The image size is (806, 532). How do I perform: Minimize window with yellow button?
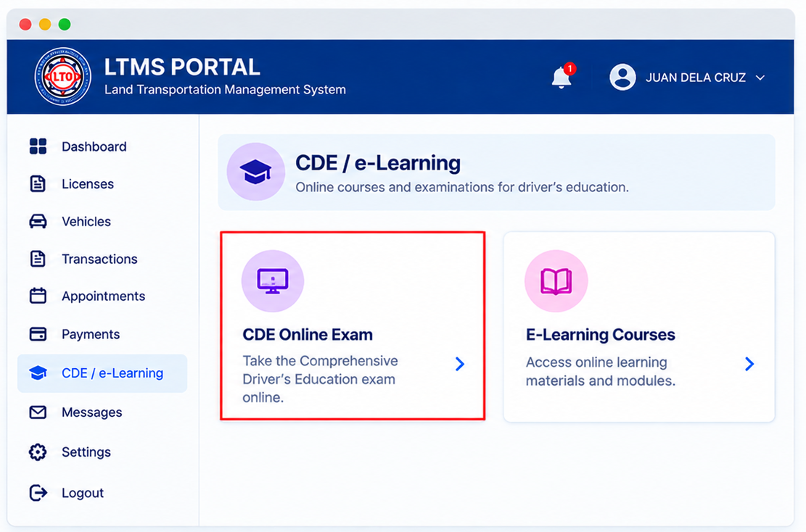coord(45,24)
